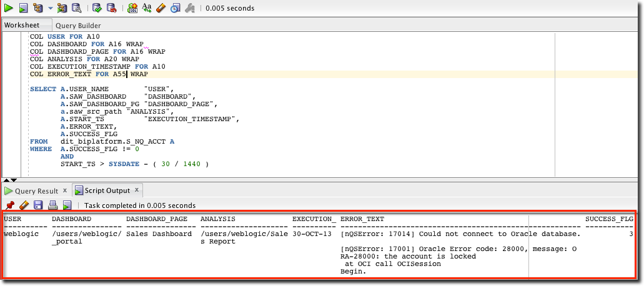Click the 'a.saw_src_path' select line
This screenshot has height=286, width=644.
pos(117,112)
